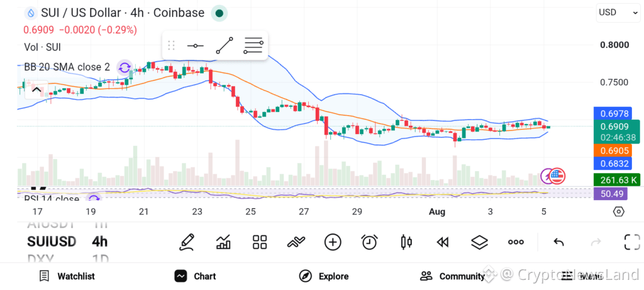The image size is (644, 290).
Task: Undo the last action with the arrow
Action: pyautogui.click(x=558, y=242)
